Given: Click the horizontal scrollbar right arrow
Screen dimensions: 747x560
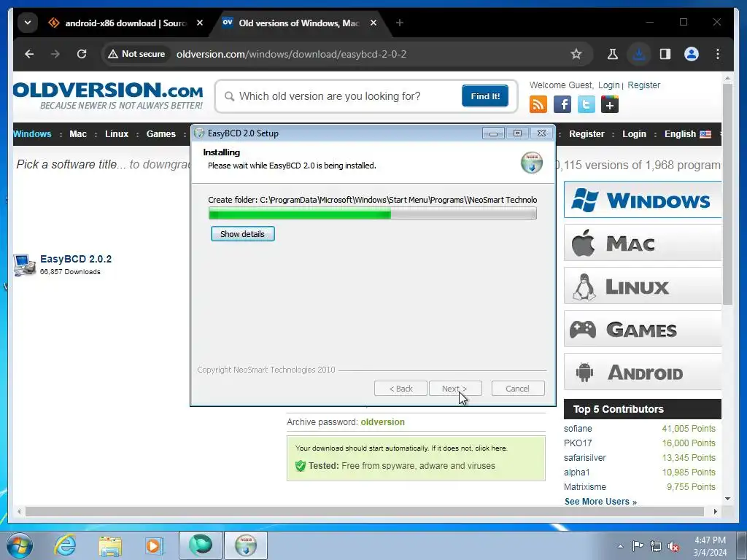Looking at the screenshot, I should [715, 511].
